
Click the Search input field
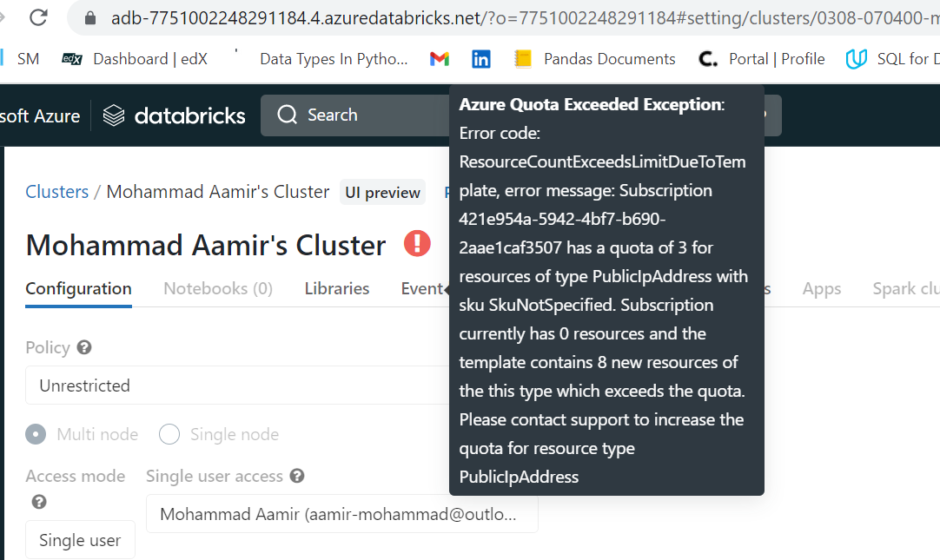click(355, 115)
